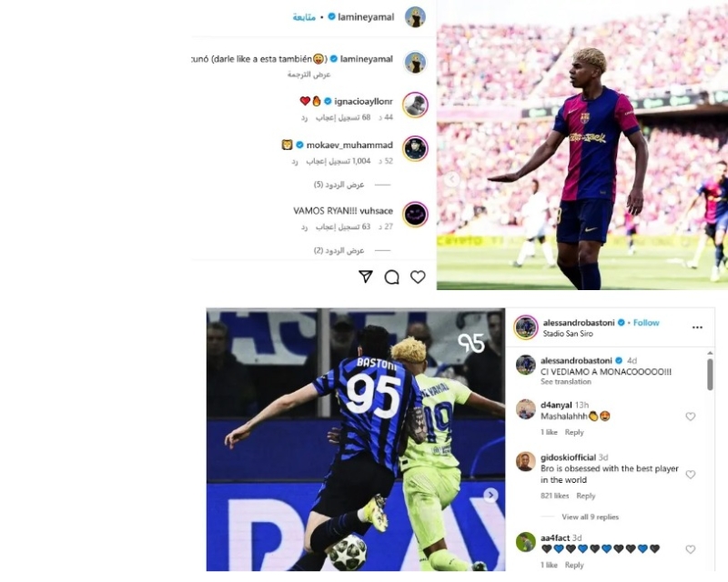Click See translation under Bastoni caption

click(x=565, y=382)
